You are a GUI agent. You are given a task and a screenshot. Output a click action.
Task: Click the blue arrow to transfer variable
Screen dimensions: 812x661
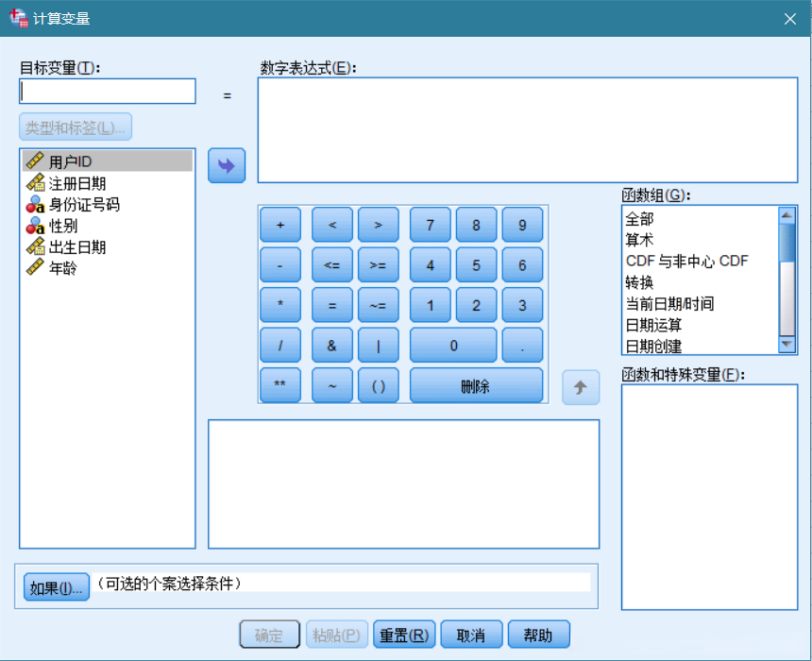[x=226, y=165]
